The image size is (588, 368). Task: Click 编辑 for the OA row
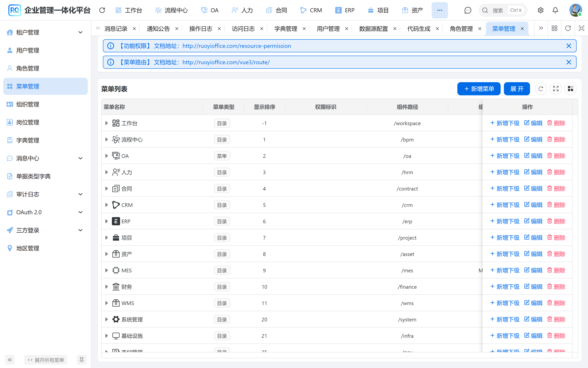click(533, 156)
